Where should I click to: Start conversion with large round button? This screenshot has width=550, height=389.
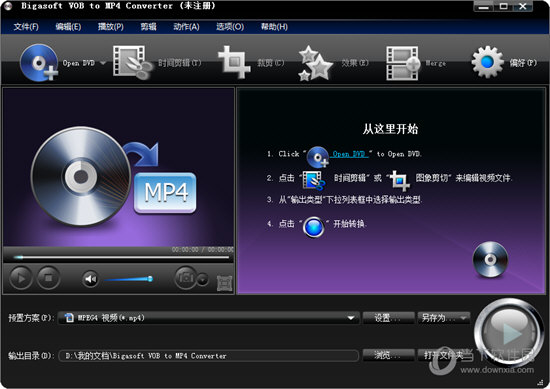509,333
